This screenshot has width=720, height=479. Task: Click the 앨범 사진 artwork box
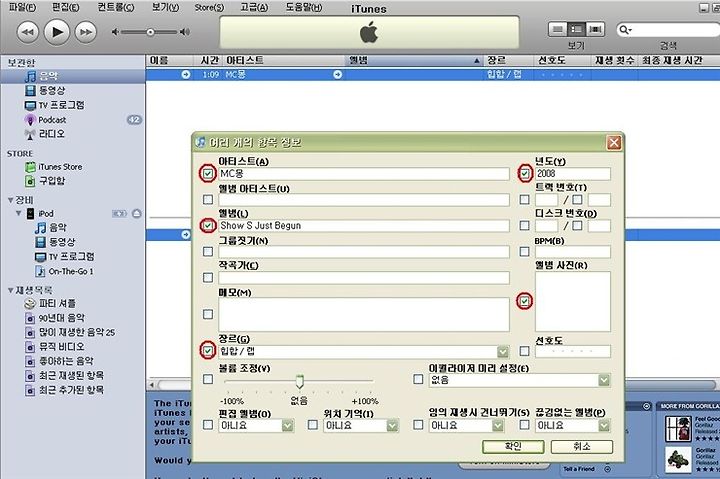tap(573, 301)
